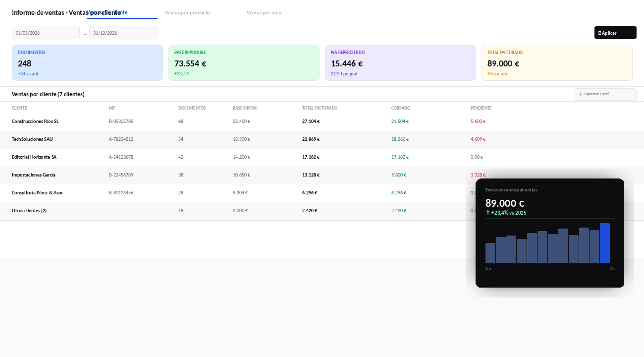Export the client table to Excel
Image resolution: width=644 pixels, height=357 pixels.
click(605, 94)
